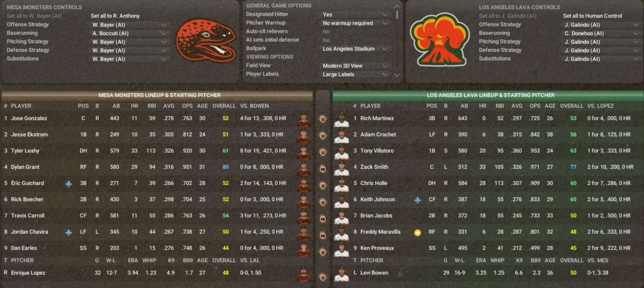This screenshot has width=644, height=288.
Task: Open the Ballpark Los Angeles Stadium dropdown
Action: (x=356, y=49)
